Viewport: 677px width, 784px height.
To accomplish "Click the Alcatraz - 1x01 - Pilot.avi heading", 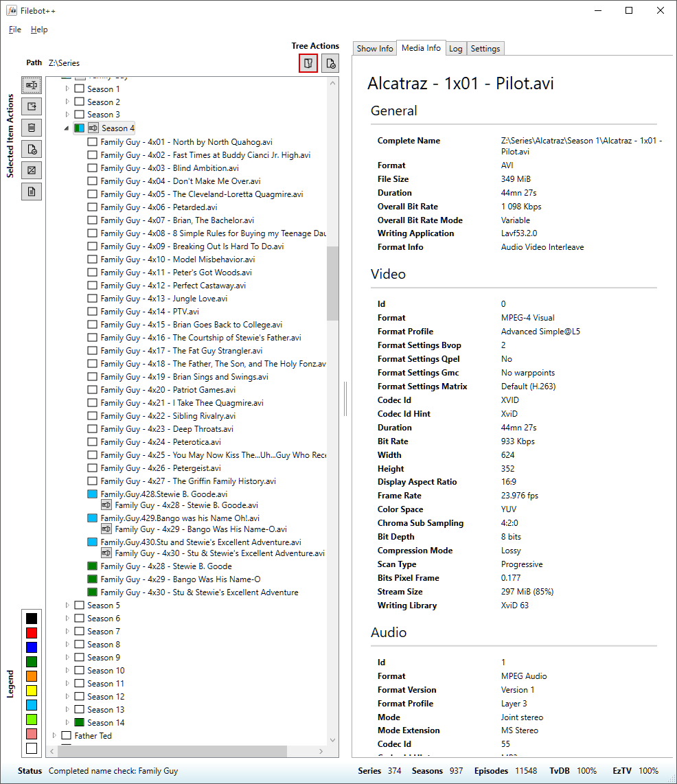I will [x=461, y=84].
